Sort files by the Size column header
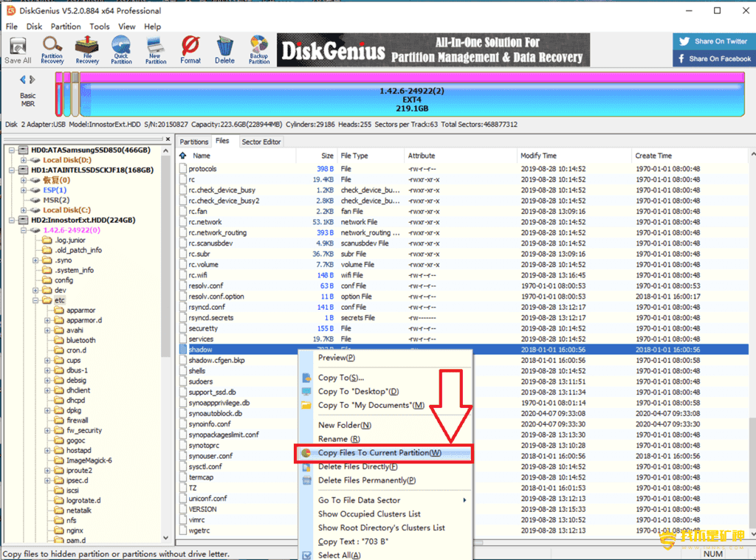The image size is (756, 560). pyautogui.click(x=327, y=156)
